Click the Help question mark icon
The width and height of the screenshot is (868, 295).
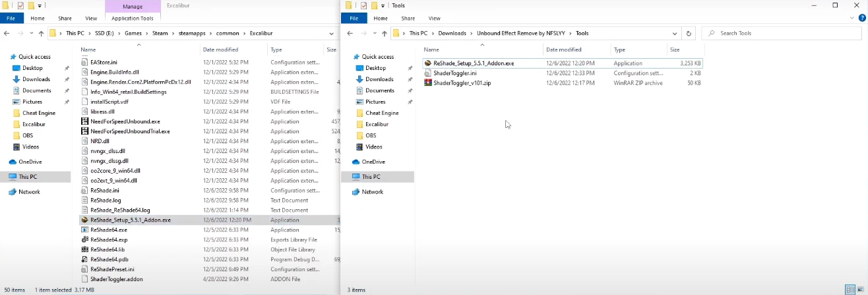click(x=861, y=18)
